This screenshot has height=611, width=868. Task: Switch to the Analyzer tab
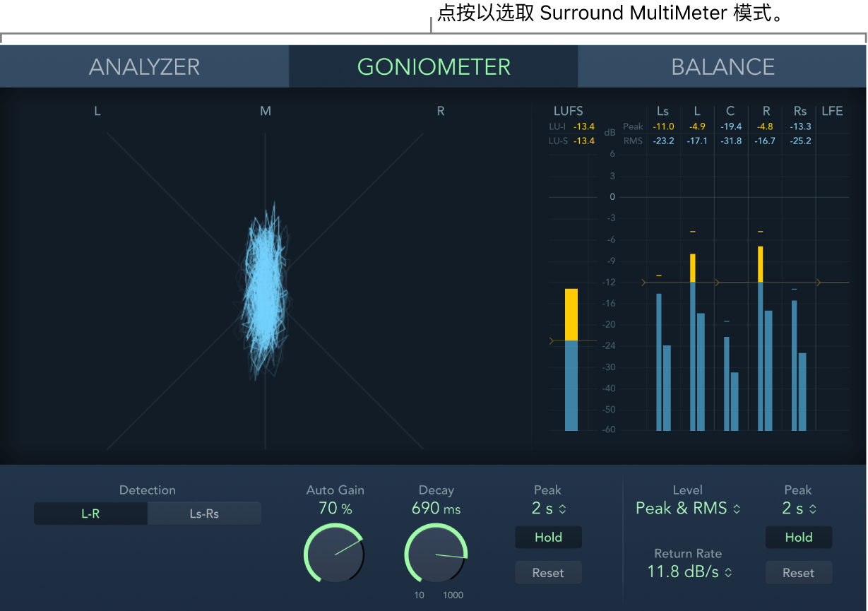143,66
